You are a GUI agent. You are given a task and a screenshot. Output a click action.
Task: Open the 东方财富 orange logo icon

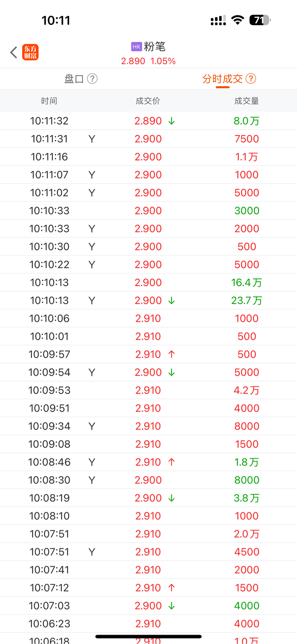click(31, 52)
